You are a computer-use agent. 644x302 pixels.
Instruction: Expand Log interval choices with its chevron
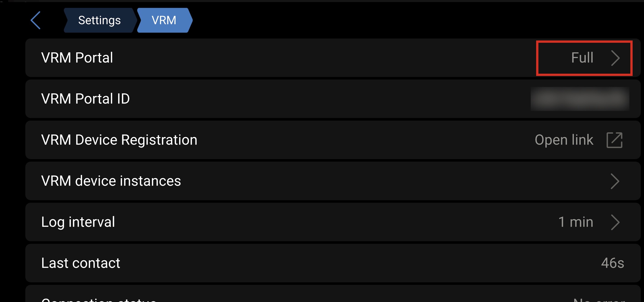point(615,222)
